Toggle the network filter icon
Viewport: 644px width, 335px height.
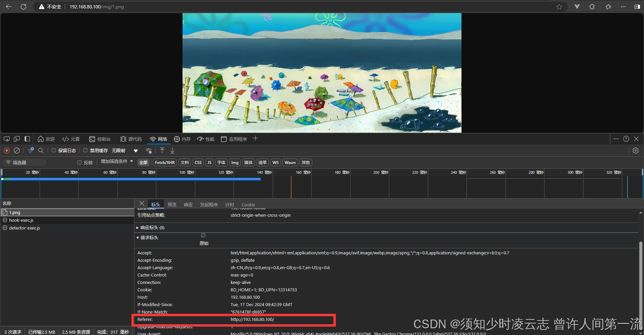pyautogui.click(x=31, y=151)
